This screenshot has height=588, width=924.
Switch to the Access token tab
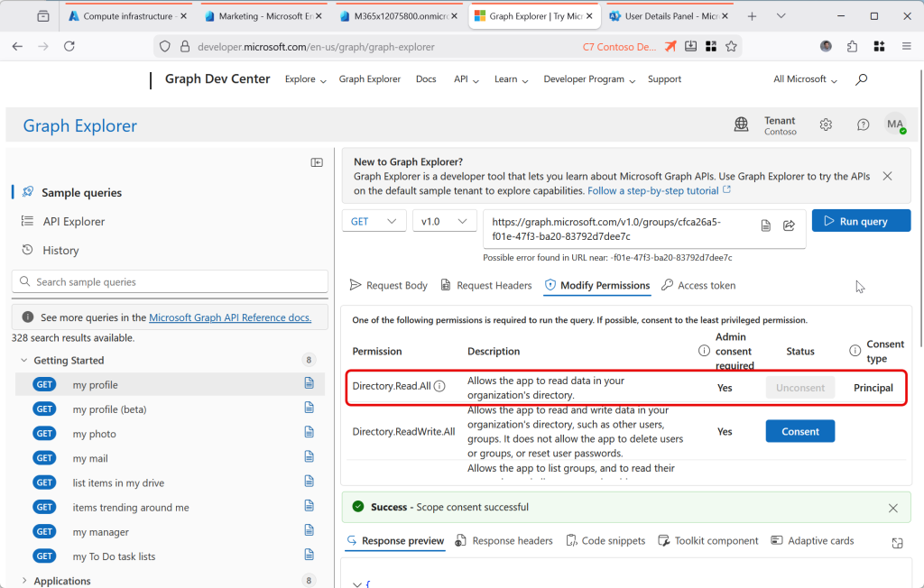pyautogui.click(x=698, y=285)
